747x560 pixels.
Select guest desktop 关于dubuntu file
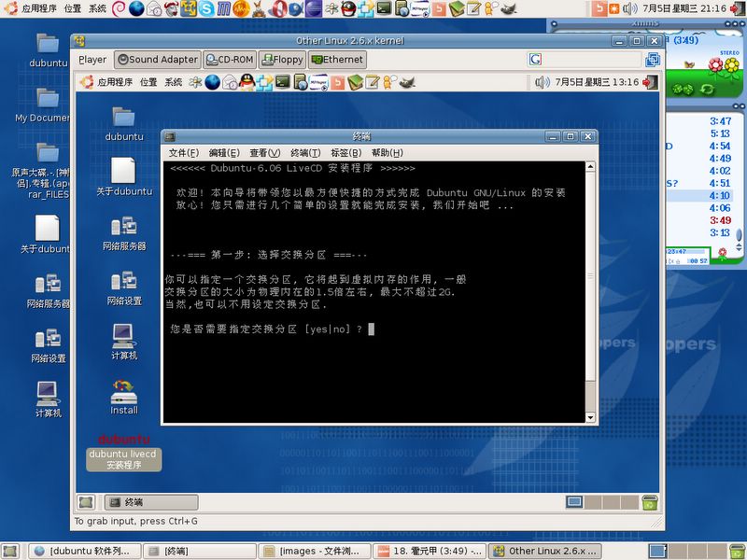click(124, 177)
